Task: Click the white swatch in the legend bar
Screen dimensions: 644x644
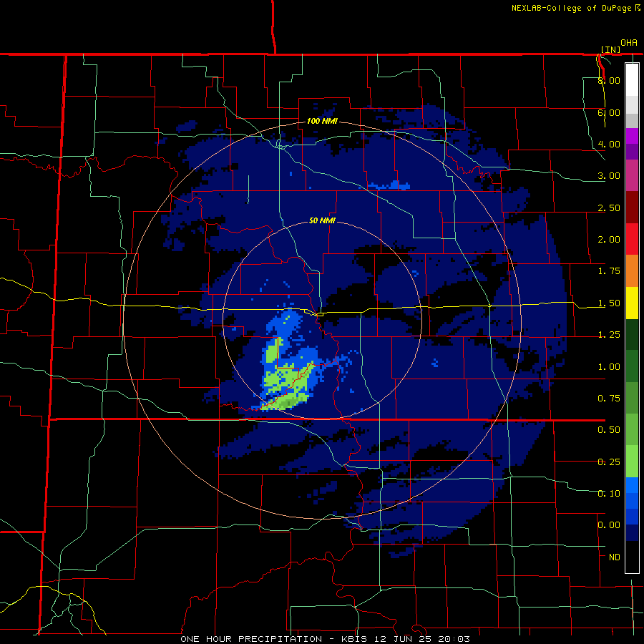Action: pos(632,79)
